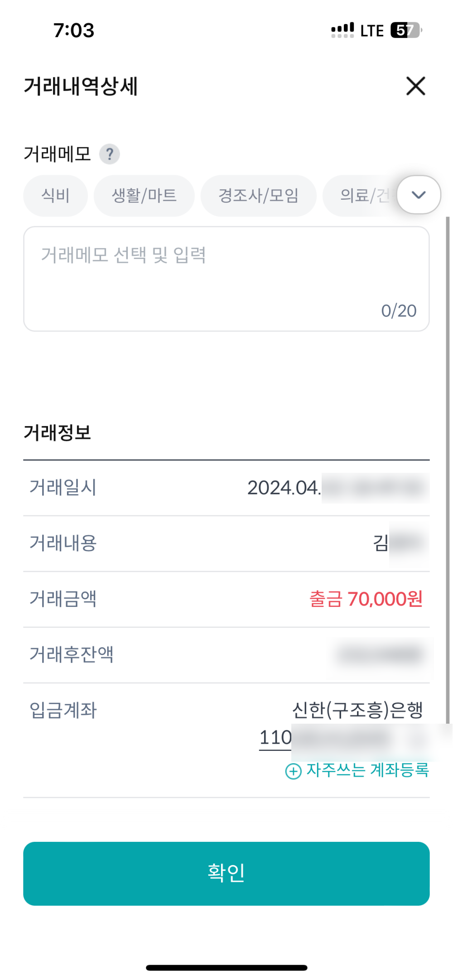The image size is (453, 980).
Task: Tap the question mark help icon beside 거래메모
Action: [110, 154]
